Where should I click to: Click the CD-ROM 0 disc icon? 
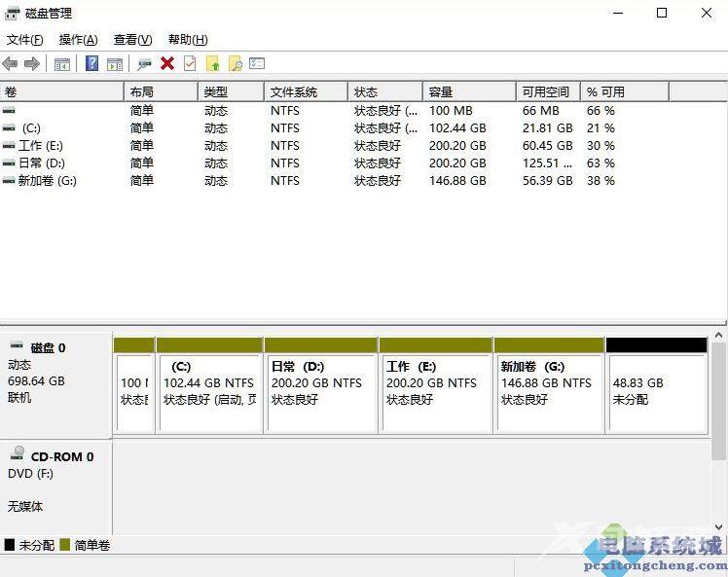18,453
